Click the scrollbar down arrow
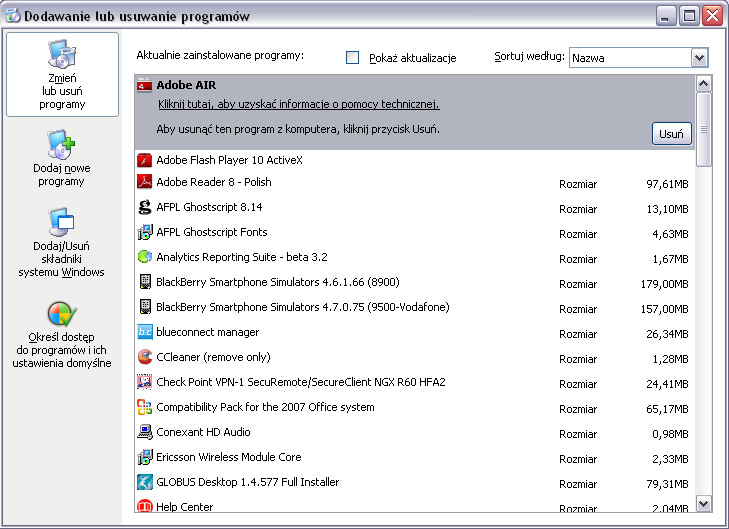Viewport: 729px width, 529px height. [703, 503]
